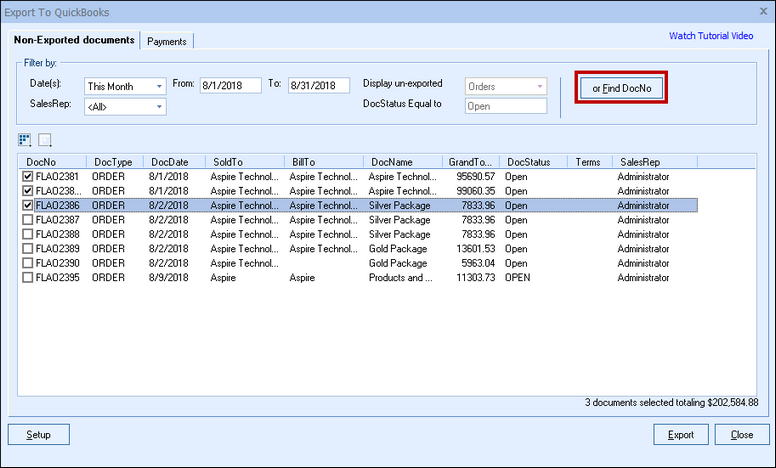Click the Export button

pyautogui.click(x=680, y=435)
